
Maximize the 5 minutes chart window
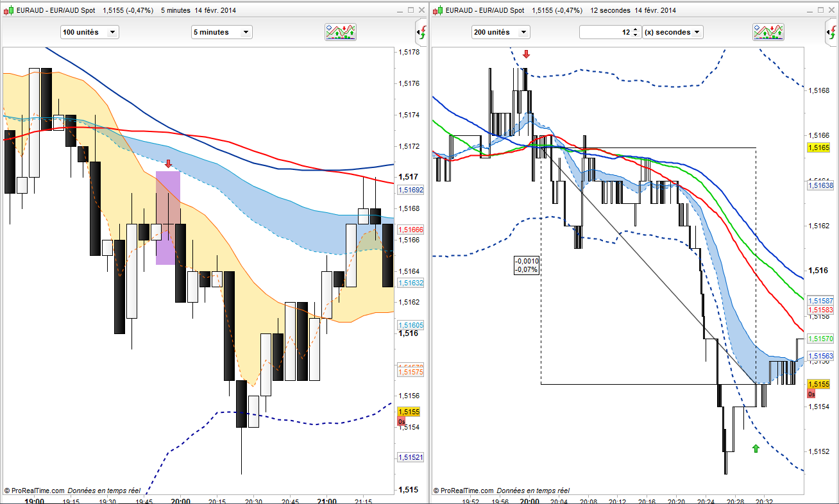tap(411, 10)
